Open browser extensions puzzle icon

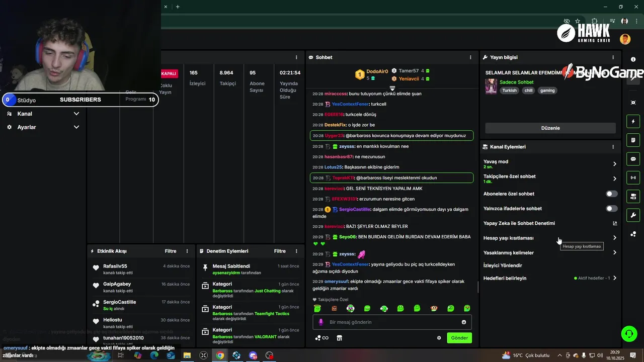[594, 21]
